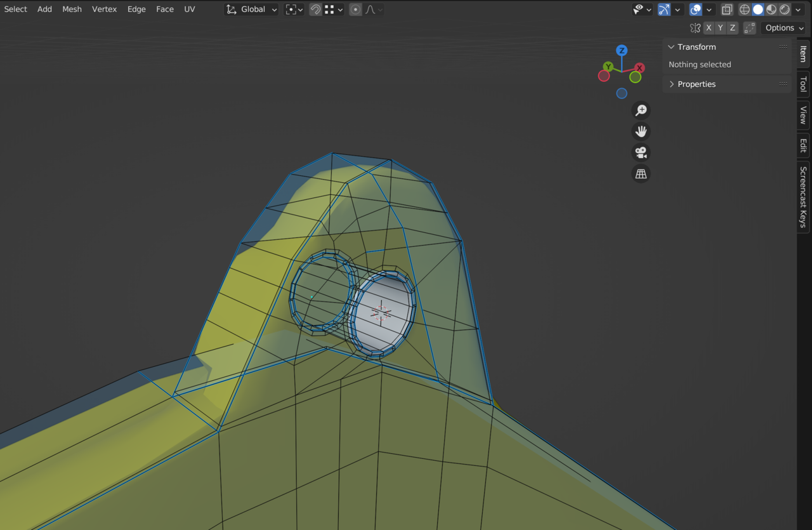Click the blue Z axis gizmo ball
The width and height of the screenshot is (812, 530).
(622, 51)
